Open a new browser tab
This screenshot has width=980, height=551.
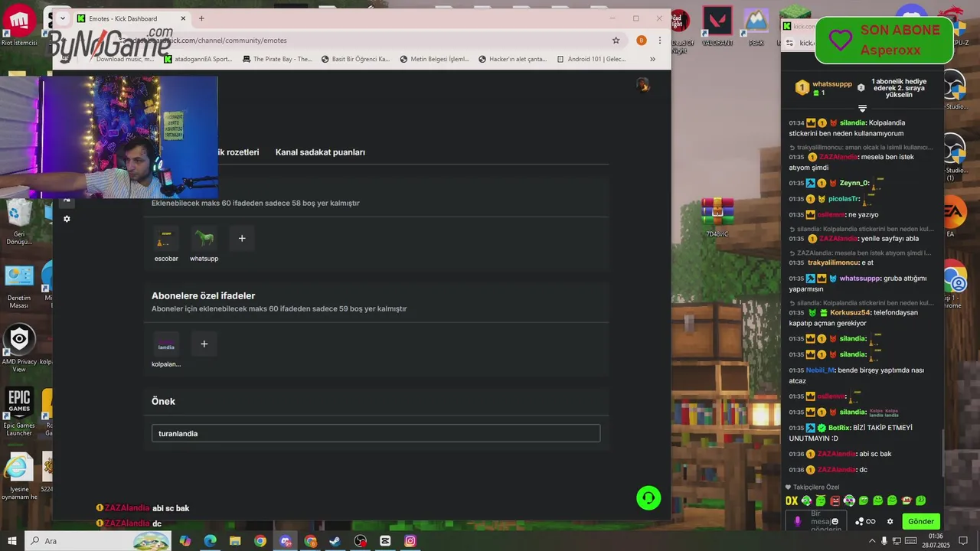201,18
